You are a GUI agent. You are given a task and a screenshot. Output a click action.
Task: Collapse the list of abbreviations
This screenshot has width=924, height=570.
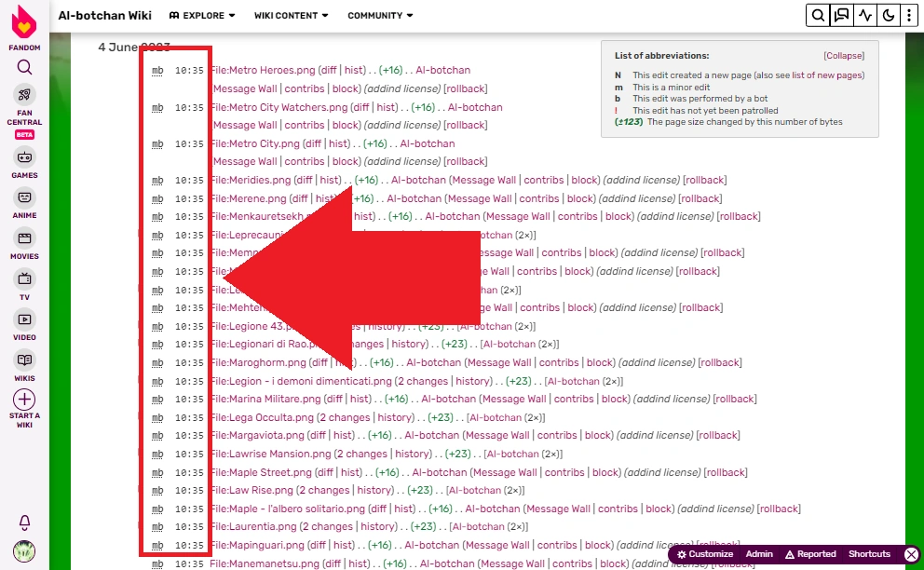(844, 55)
